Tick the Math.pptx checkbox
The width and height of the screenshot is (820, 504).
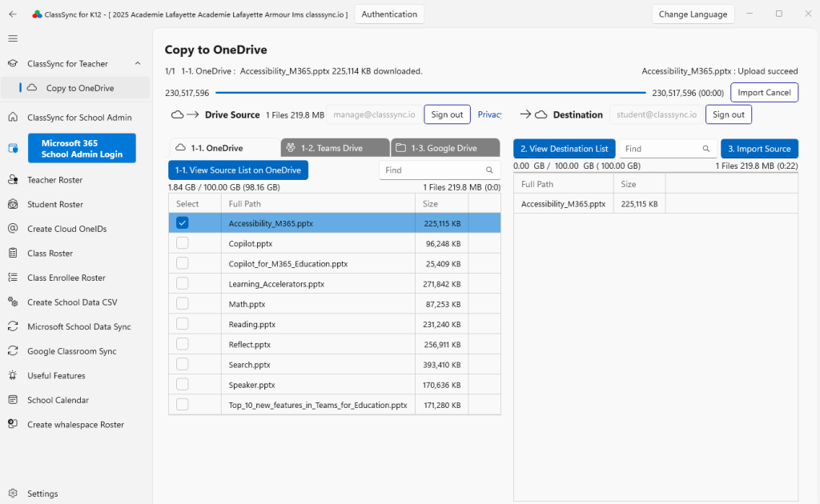(x=182, y=303)
